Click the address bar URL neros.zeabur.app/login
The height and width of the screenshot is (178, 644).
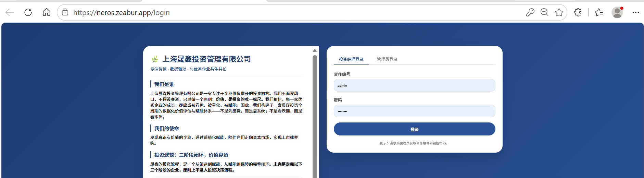click(x=121, y=13)
